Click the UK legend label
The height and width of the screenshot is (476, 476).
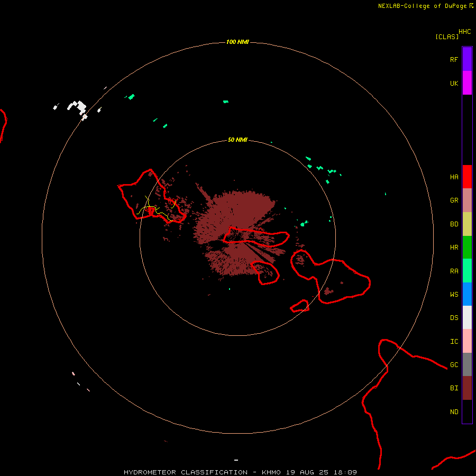(454, 83)
